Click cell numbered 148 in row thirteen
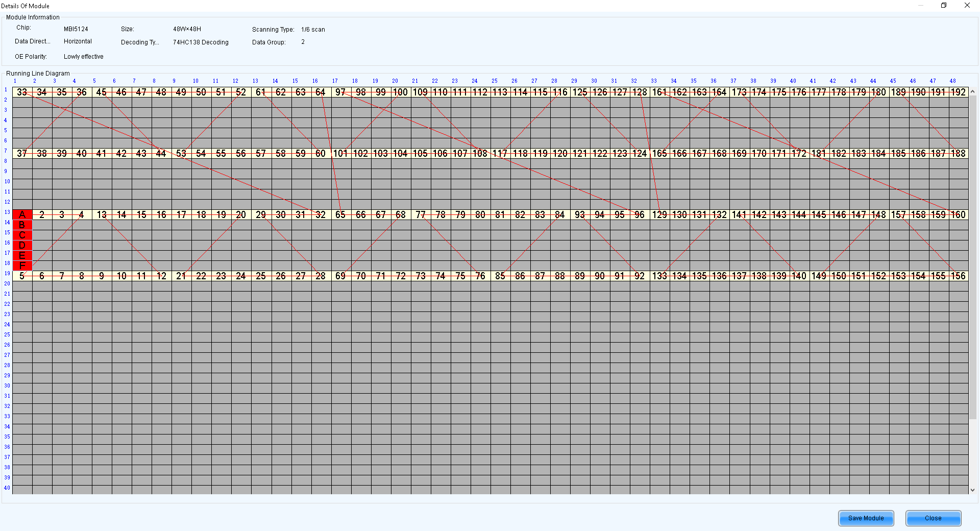Screen dimensions: 980x531 point(879,214)
